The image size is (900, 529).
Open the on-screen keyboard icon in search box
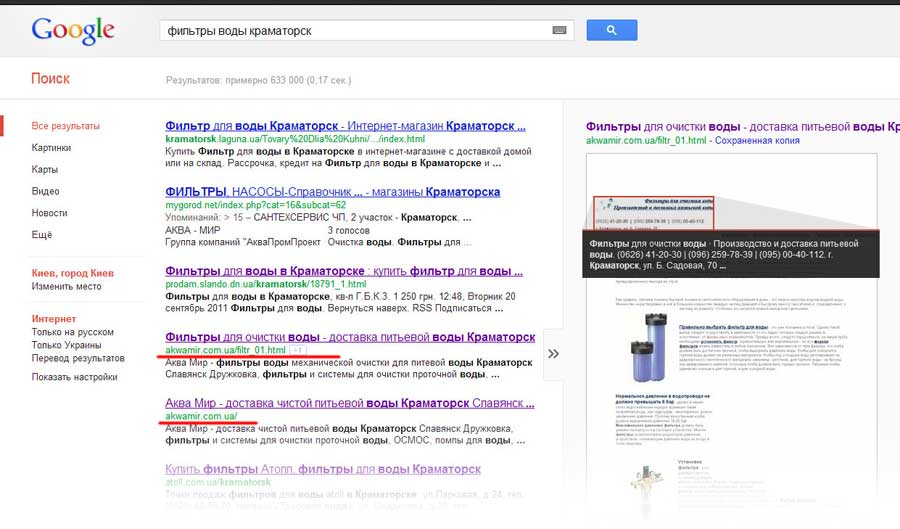559,30
